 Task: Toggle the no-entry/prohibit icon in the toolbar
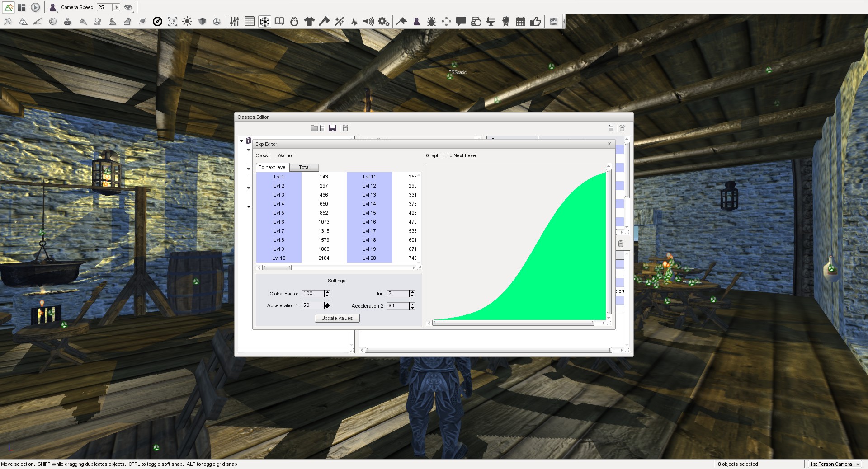158,21
